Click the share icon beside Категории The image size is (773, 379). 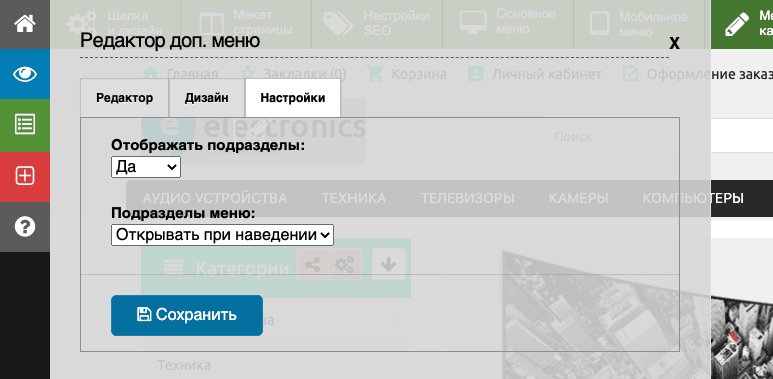click(312, 265)
